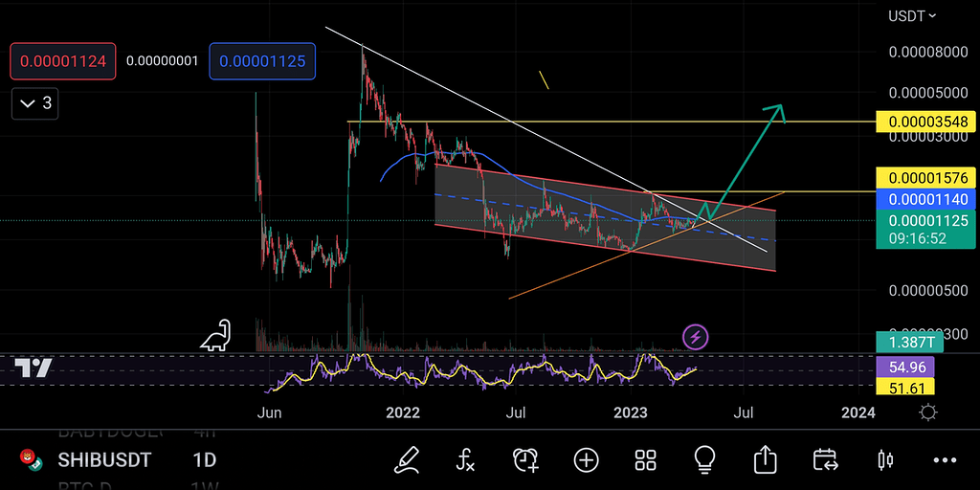Open the USDT currency dropdown
This screenshot has width=980, height=490.
pyautogui.click(x=911, y=15)
